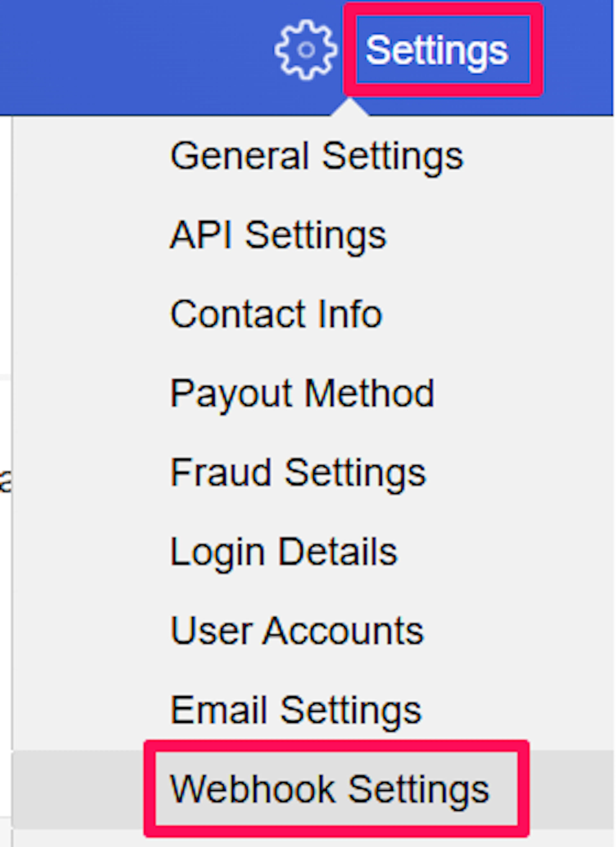Collapse the menu via the Settings label
Viewport: 616px width, 847px height.
[437, 50]
